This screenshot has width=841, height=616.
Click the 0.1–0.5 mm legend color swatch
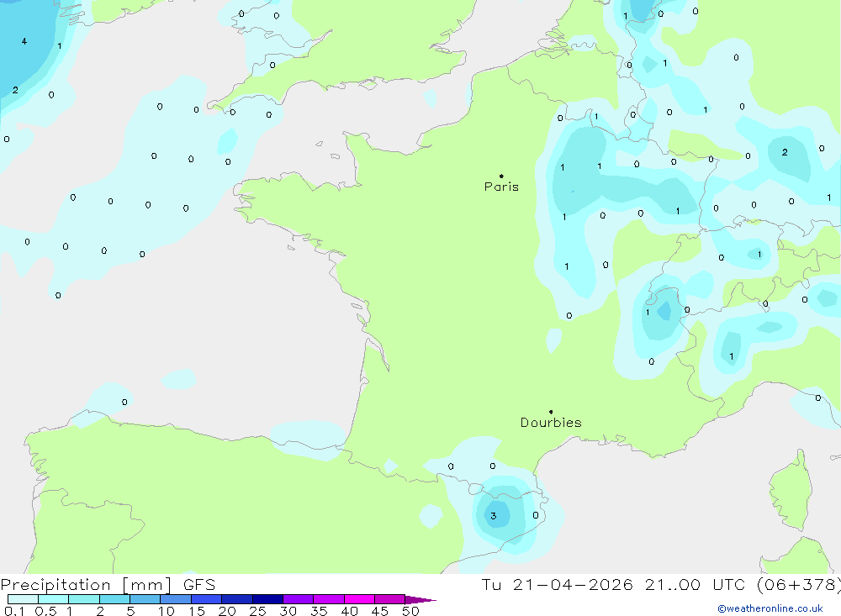tap(23, 599)
